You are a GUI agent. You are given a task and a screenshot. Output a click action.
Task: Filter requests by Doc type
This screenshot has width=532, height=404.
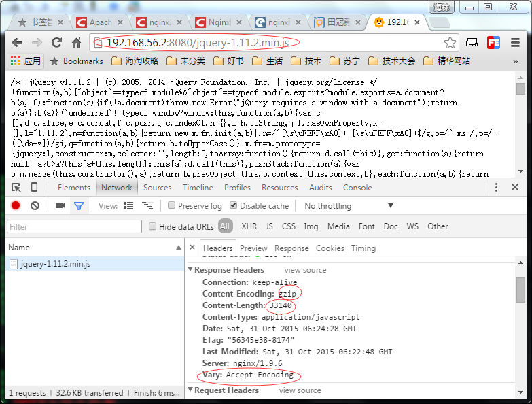click(391, 226)
